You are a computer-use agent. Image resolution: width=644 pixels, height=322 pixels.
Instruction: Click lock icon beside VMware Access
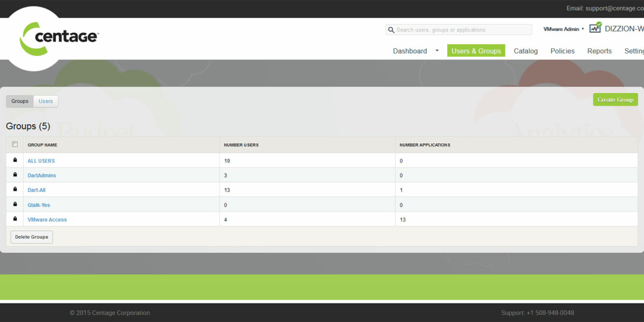pos(15,219)
